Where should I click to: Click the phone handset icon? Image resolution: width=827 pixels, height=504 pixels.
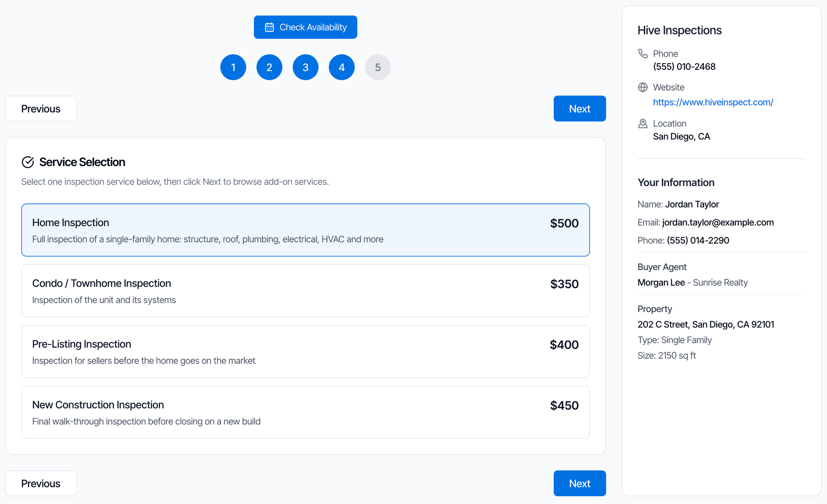[x=643, y=53]
